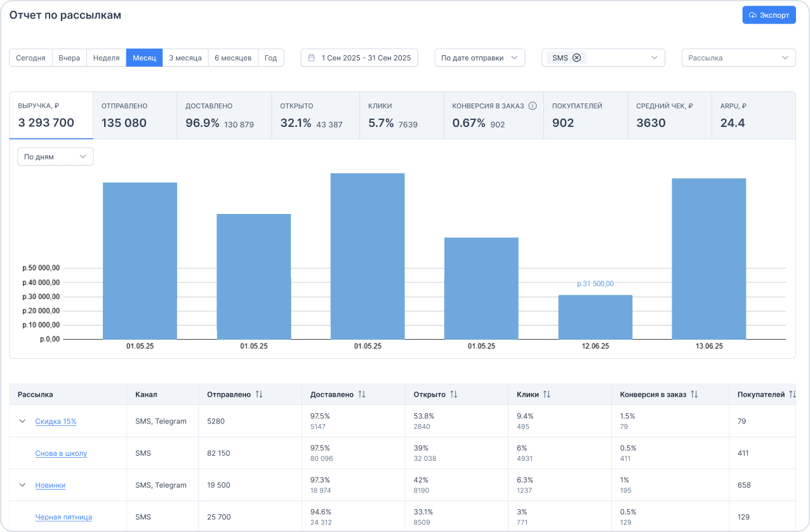Open the Снова в школу campaign link
Viewport: 810px width, 532px height.
[x=61, y=453]
